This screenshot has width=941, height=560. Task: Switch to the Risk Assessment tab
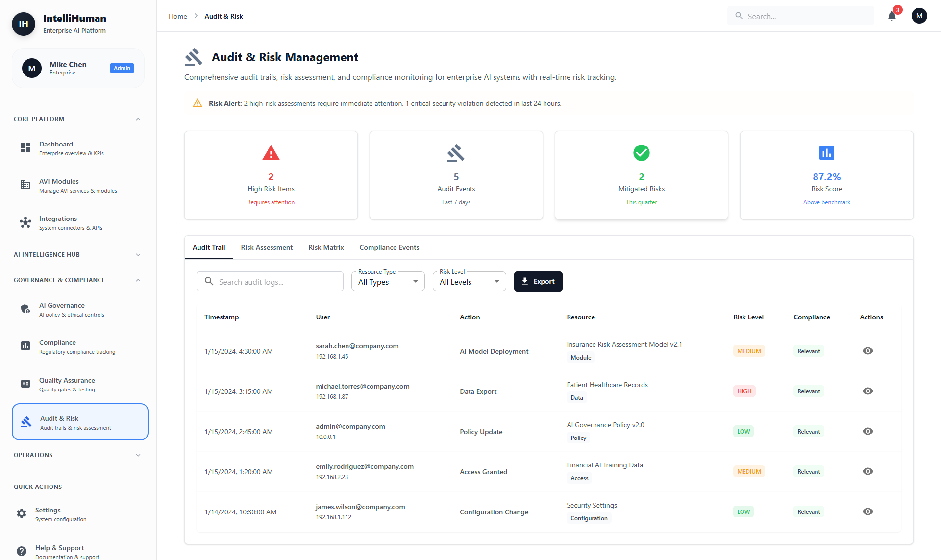point(267,247)
